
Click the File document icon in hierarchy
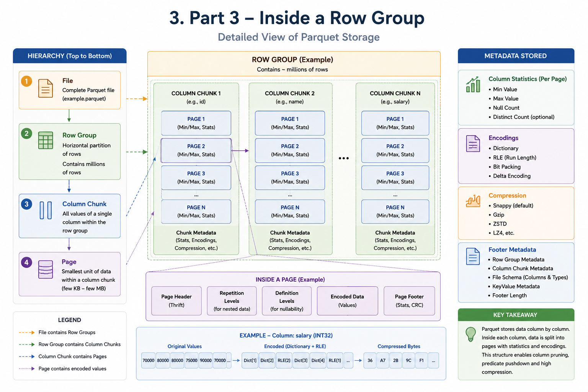[x=46, y=88]
